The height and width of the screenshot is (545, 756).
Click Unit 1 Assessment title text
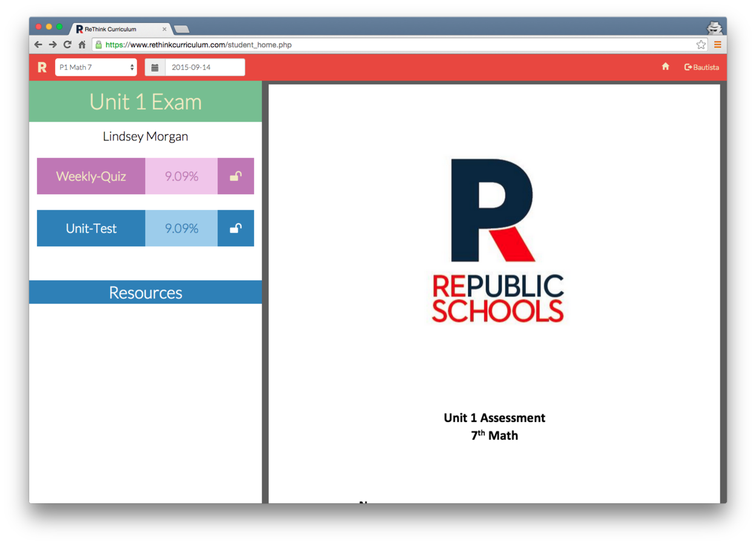(495, 418)
